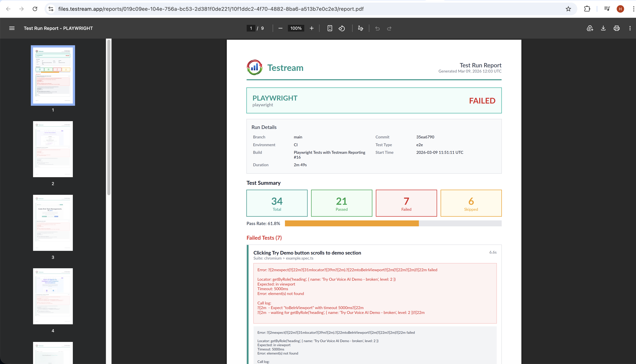Toggle the PDF sidebar menu icon
The image size is (636, 364).
point(12,28)
